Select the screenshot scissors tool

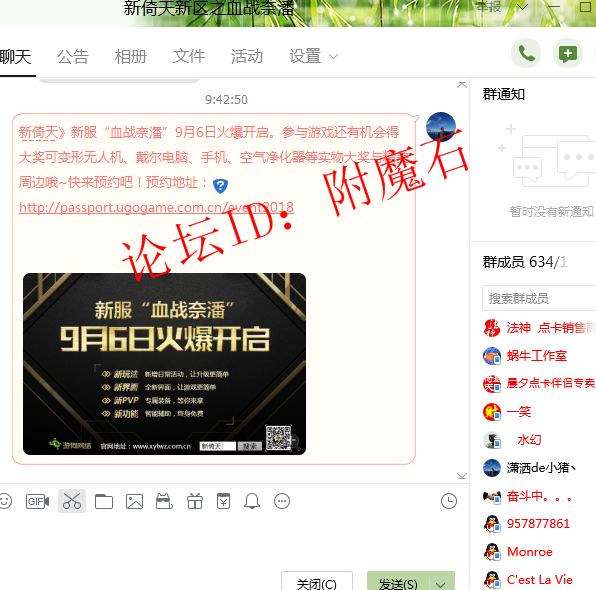pyautogui.click(x=72, y=501)
